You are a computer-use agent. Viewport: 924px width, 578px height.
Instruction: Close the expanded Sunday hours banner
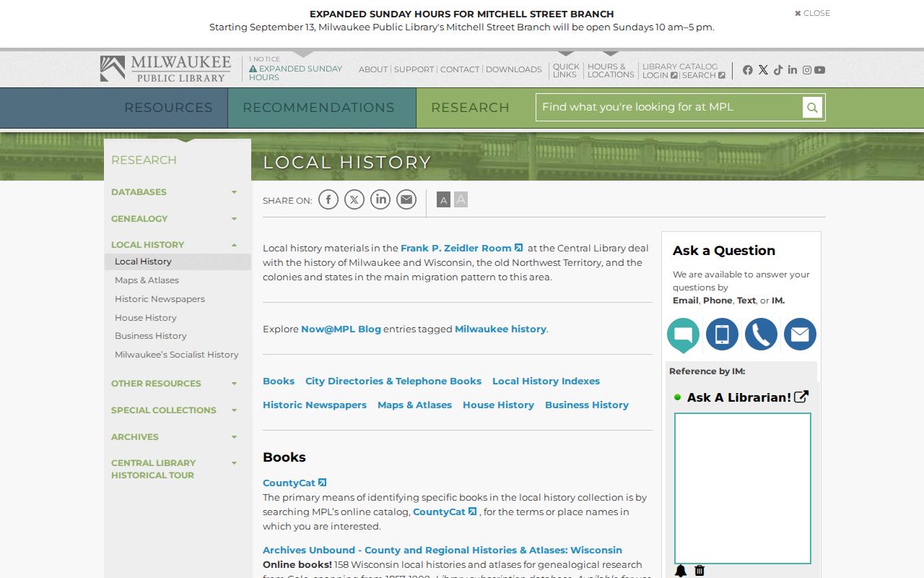(x=812, y=13)
